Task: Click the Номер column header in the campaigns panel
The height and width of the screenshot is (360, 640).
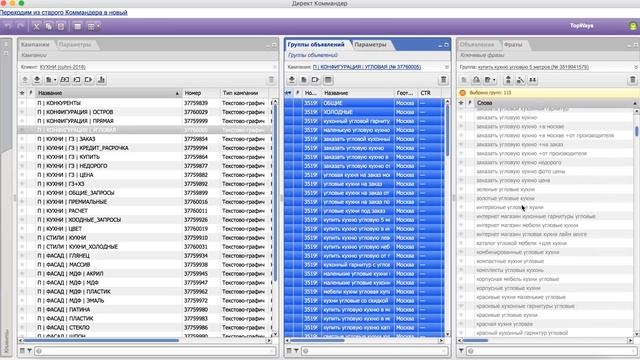Action: point(201,93)
